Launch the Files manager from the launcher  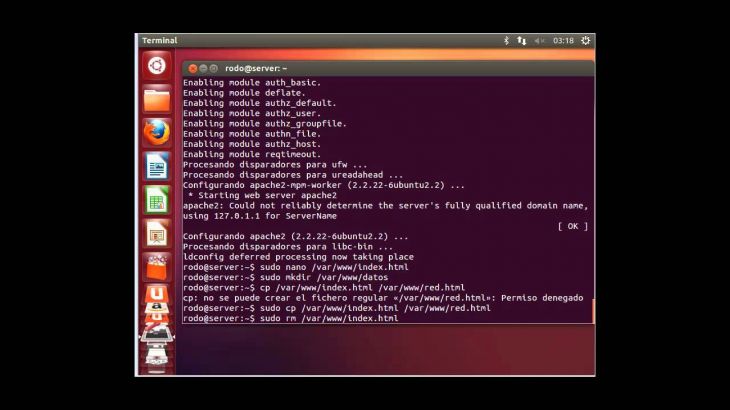coord(157,99)
